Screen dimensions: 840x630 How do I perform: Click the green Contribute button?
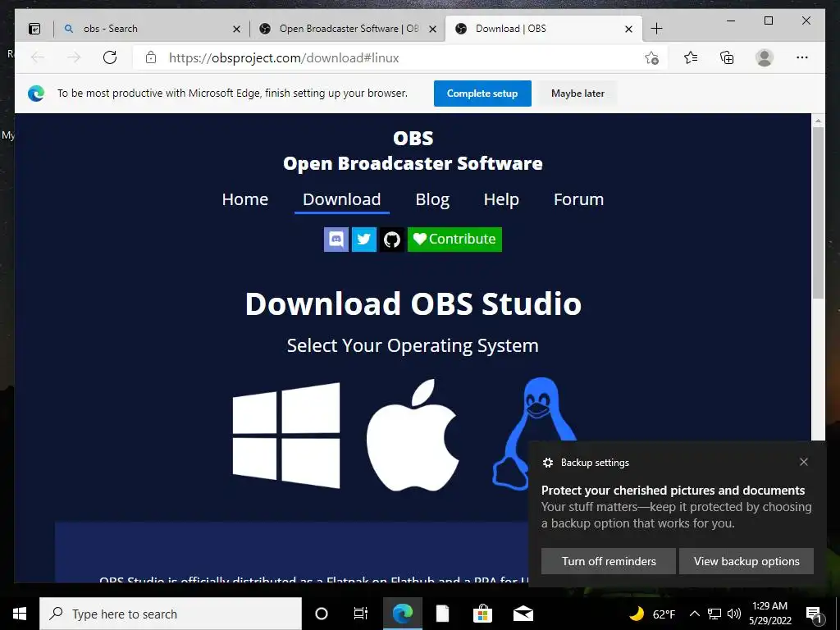[x=454, y=239]
